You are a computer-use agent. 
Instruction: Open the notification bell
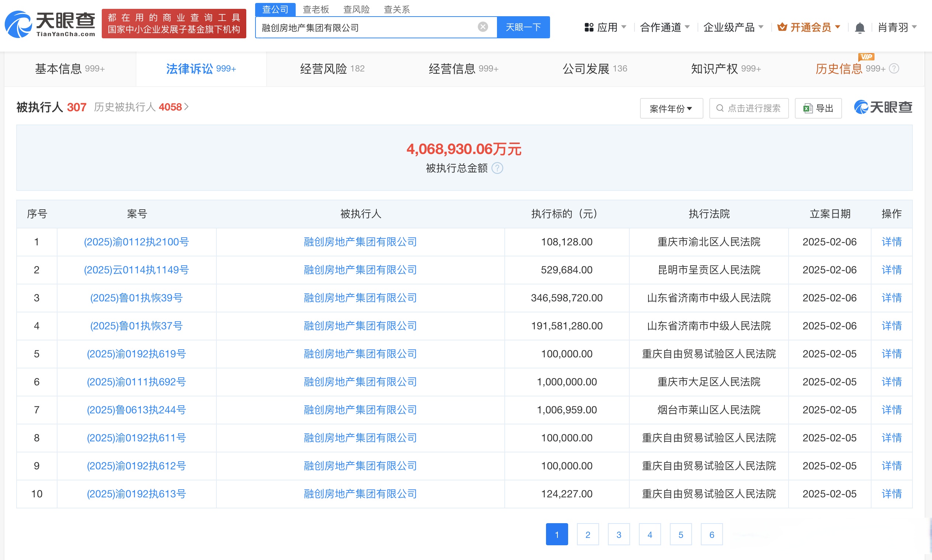click(x=860, y=27)
